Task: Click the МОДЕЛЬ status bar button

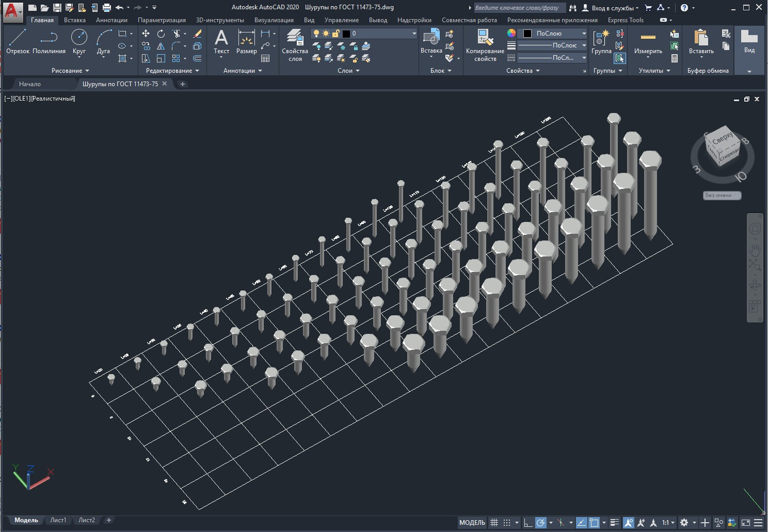Action: [x=472, y=523]
